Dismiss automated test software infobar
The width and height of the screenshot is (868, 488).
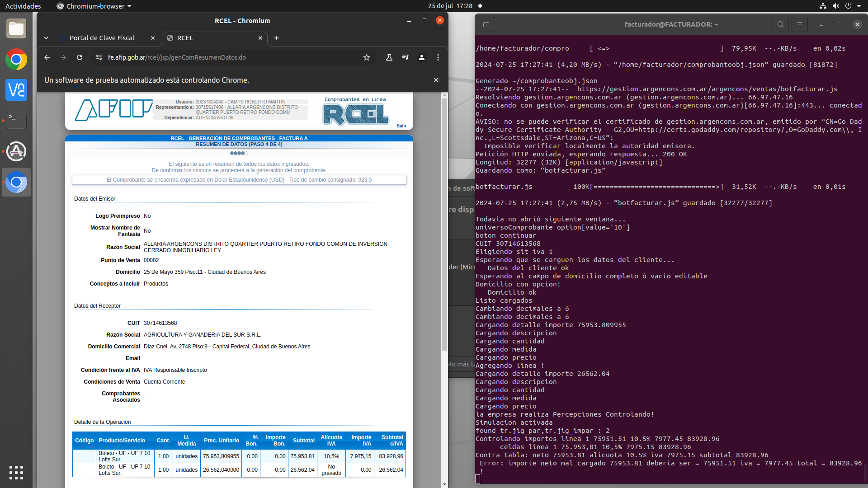pos(436,80)
